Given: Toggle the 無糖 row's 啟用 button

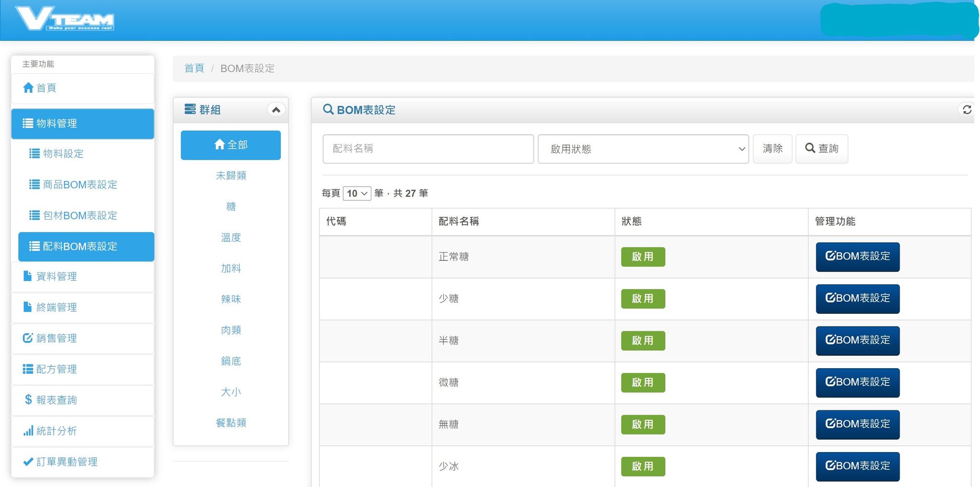Looking at the screenshot, I should [x=643, y=424].
